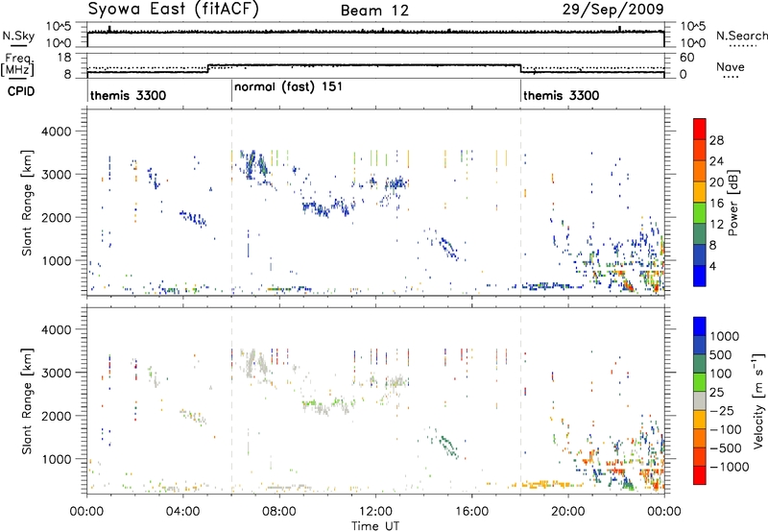Click the '20:00' time axis tick label
768x532 pixels.
568,512
